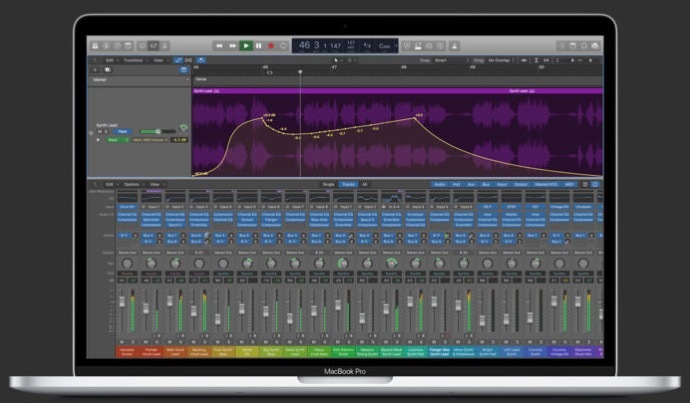Open Smart Controls from the control bar
Image resolution: width=690 pixels, height=403 pixels.
142,46
